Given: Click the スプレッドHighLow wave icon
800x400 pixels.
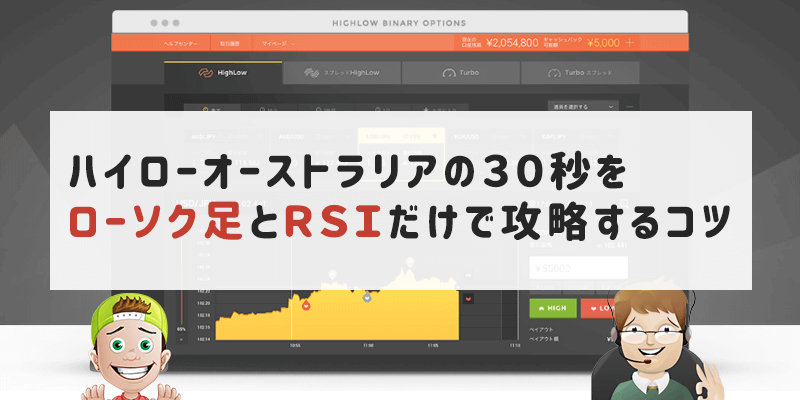Looking at the screenshot, I should (x=311, y=73).
